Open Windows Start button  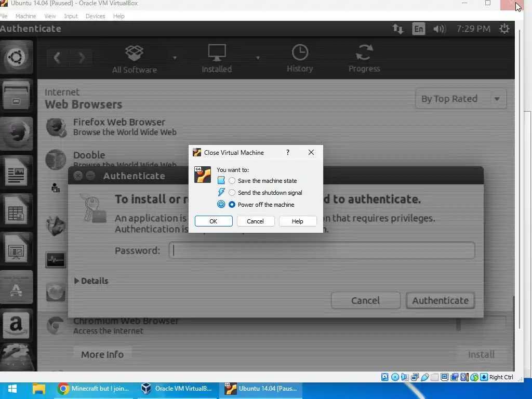click(x=12, y=389)
